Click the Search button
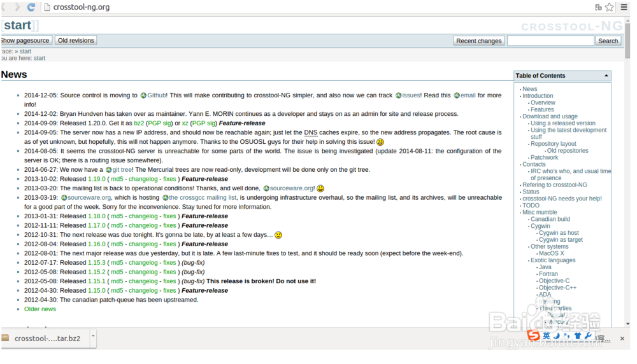637x364 pixels. point(608,41)
